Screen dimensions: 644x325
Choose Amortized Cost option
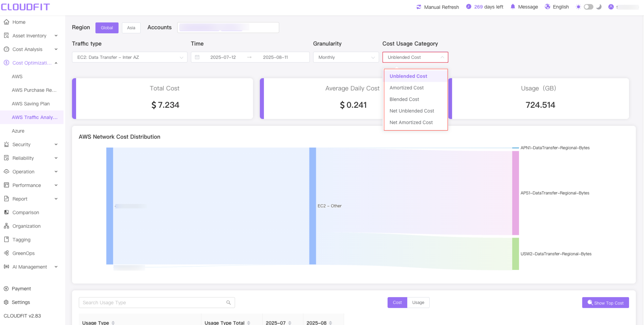[x=416, y=88]
